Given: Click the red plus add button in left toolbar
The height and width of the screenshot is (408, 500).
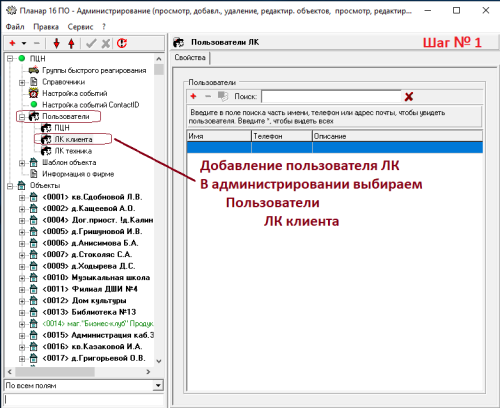Looking at the screenshot, I should tap(12, 43).
